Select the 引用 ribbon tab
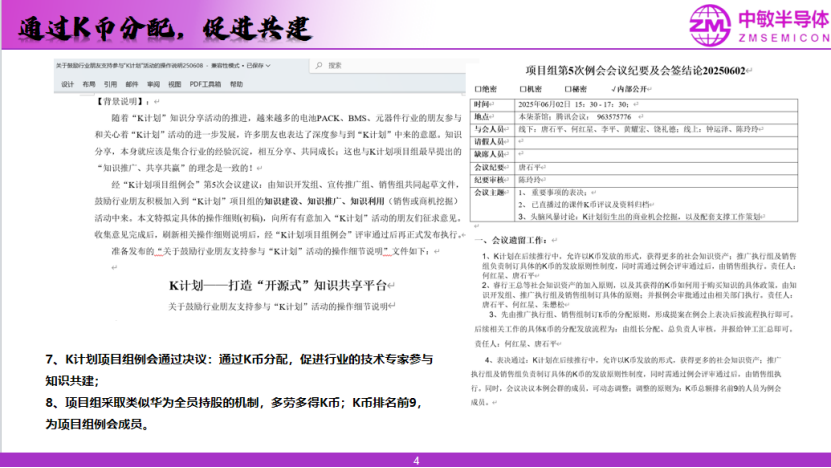The width and height of the screenshot is (831, 468). (110, 85)
